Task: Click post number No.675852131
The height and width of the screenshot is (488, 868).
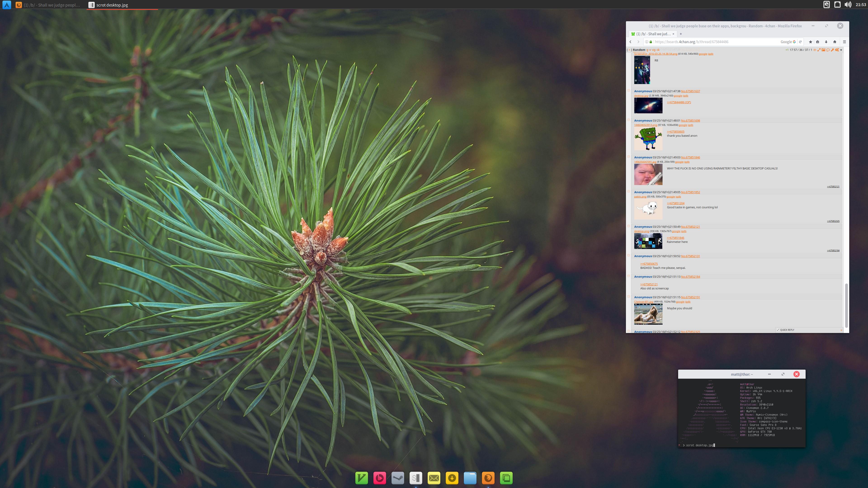Action: (x=690, y=256)
